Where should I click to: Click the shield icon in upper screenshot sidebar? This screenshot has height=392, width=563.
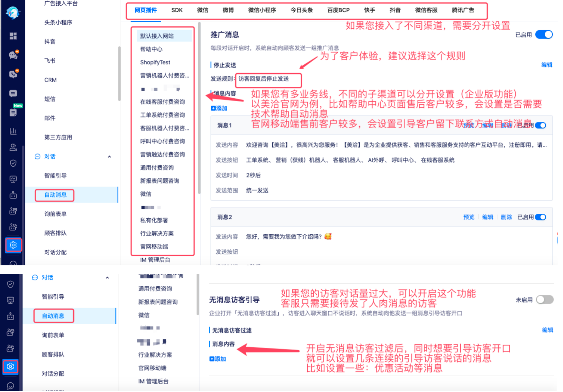[13, 163]
